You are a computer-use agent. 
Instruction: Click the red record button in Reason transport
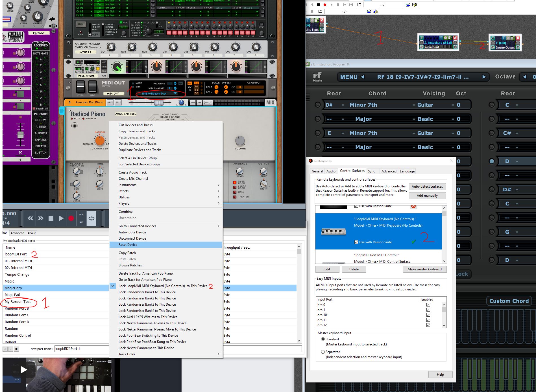click(71, 218)
